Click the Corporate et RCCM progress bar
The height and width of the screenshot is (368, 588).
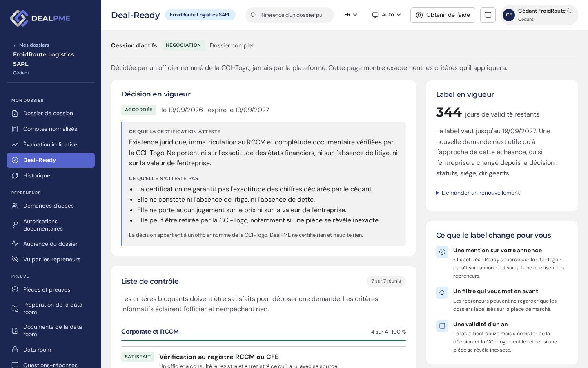point(263,341)
